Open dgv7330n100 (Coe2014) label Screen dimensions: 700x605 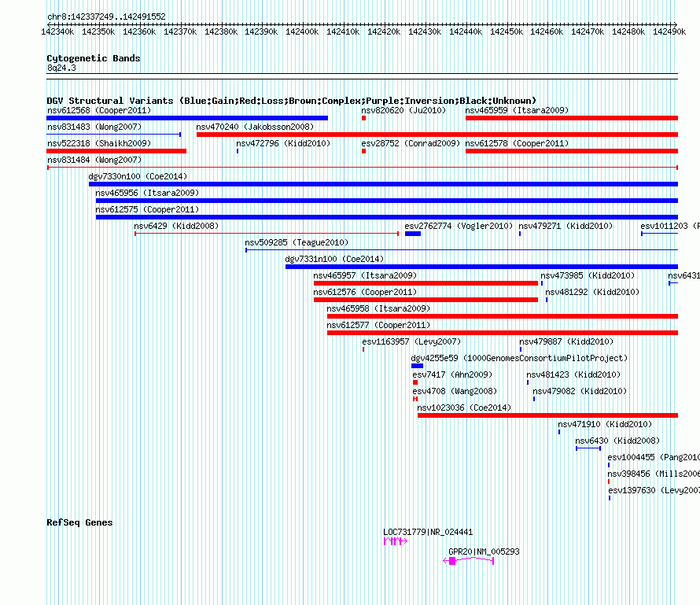point(138,176)
